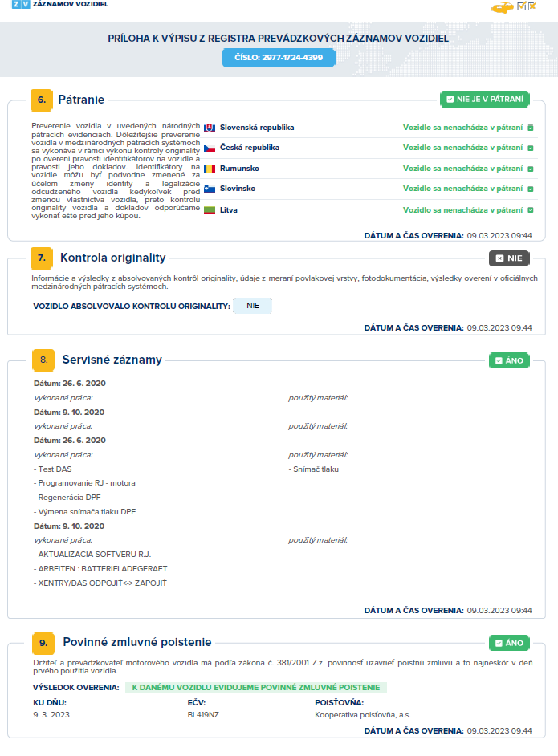Click the Slovenská republika flag icon
Viewport: 558px width, 756px height.
coord(210,128)
